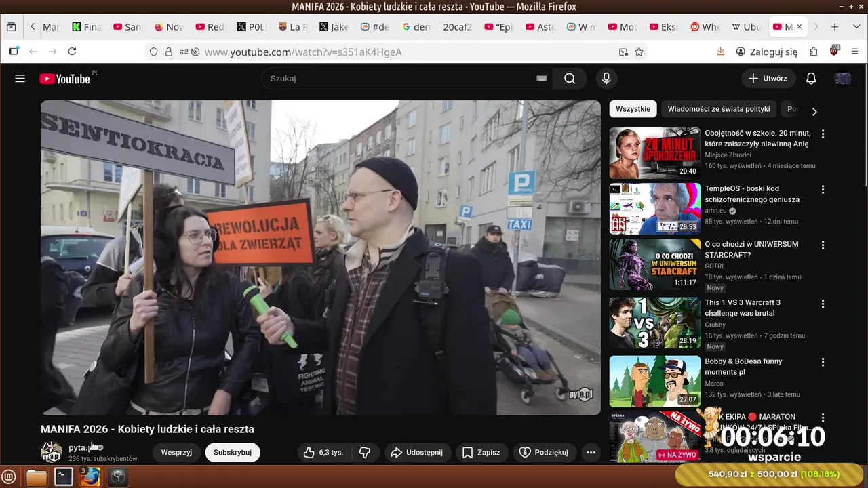Image resolution: width=868 pixels, height=488 pixels.
Task: Open the Obojętność w szkole video thumbnail
Action: tap(654, 153)
